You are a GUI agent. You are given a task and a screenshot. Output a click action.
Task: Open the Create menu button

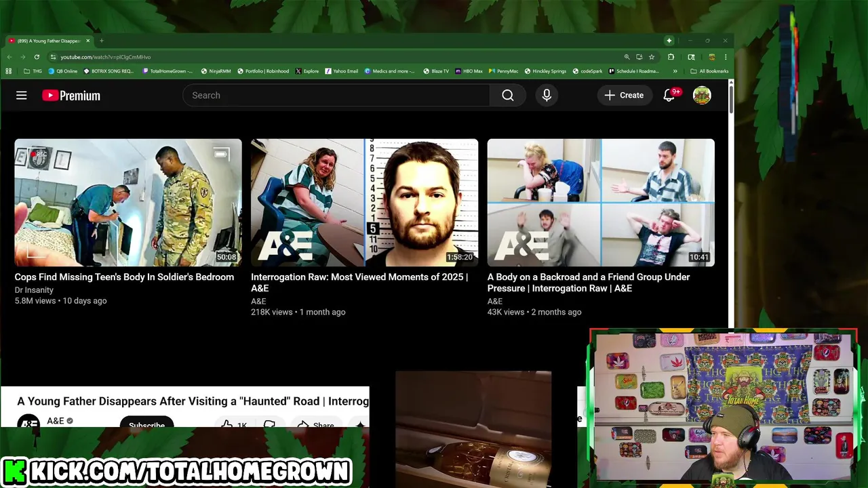tap(624, 96)
